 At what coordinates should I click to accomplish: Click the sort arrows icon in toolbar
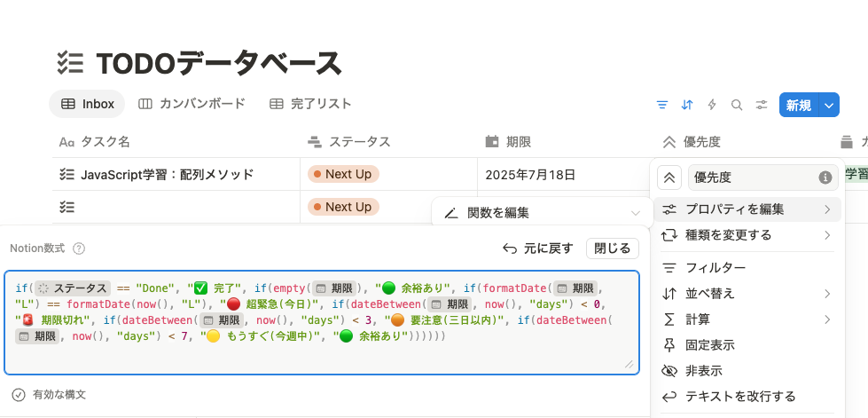tap(687, 105)
